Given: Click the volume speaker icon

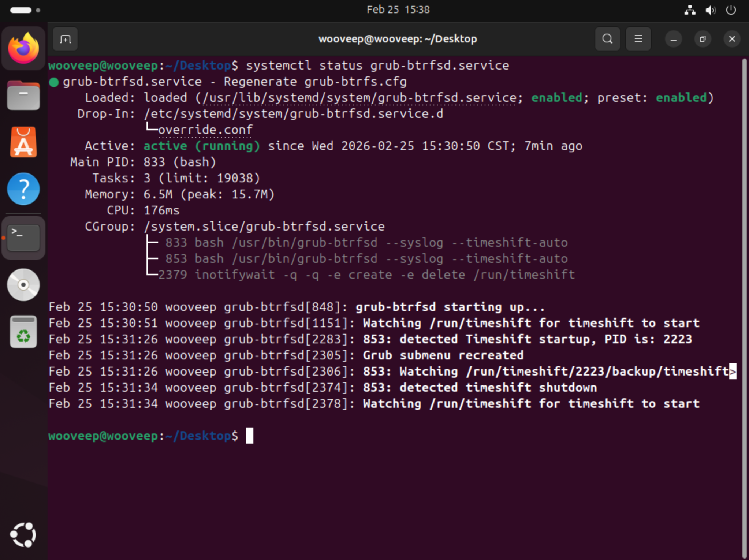Looking at the screenshot, I should pos(710,10).
